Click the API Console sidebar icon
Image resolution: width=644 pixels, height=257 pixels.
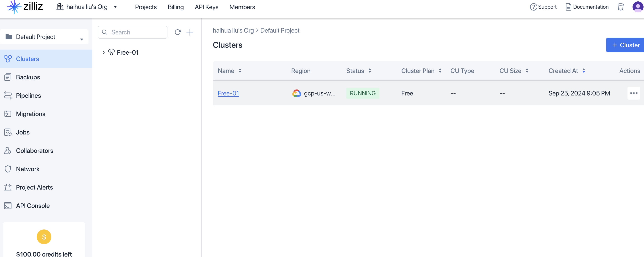[8, 205]
